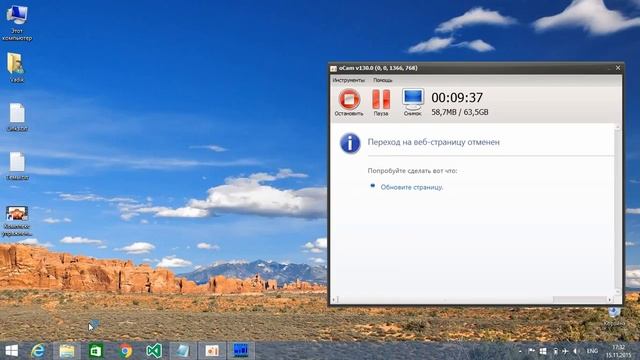This screenshot has width=640, height=360.
Task: Open the volume speaker tray icon
Action: [576, 351]
